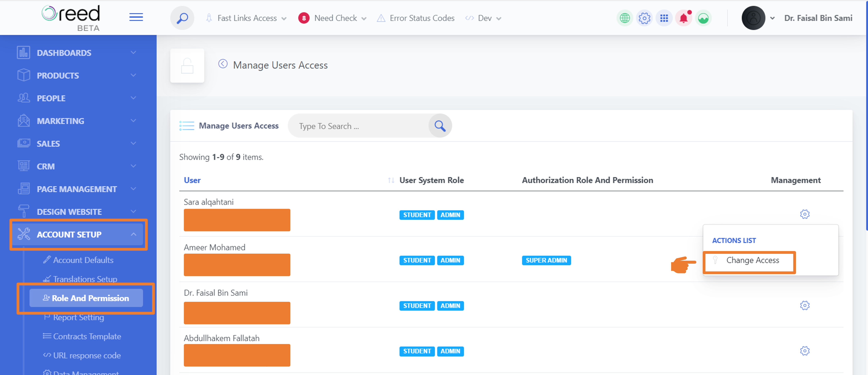The image size is (868, 375).
Task: Click the Sales money icon
Action: 24,143
